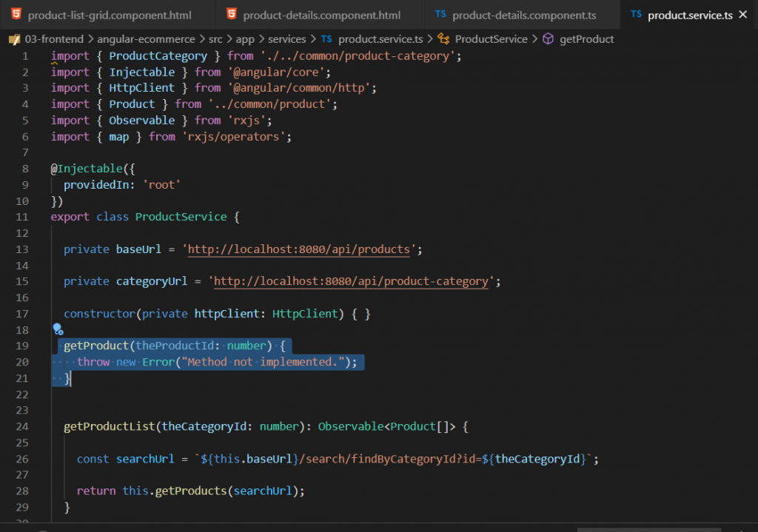Image resolution: width=758 pixels, height=532 pixels.
Task: Click '@angular/common/http' import path
Action: click(x=299, y=88)
